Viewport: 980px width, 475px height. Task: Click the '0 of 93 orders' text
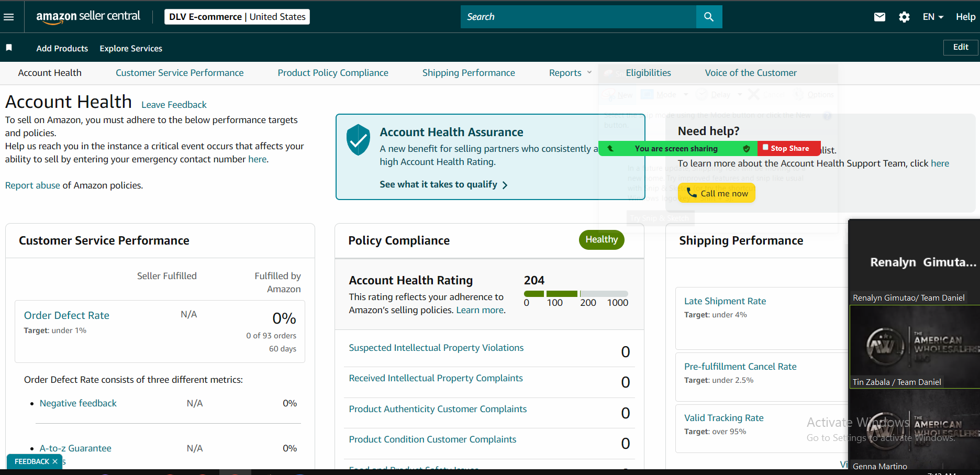click(271, 336)
